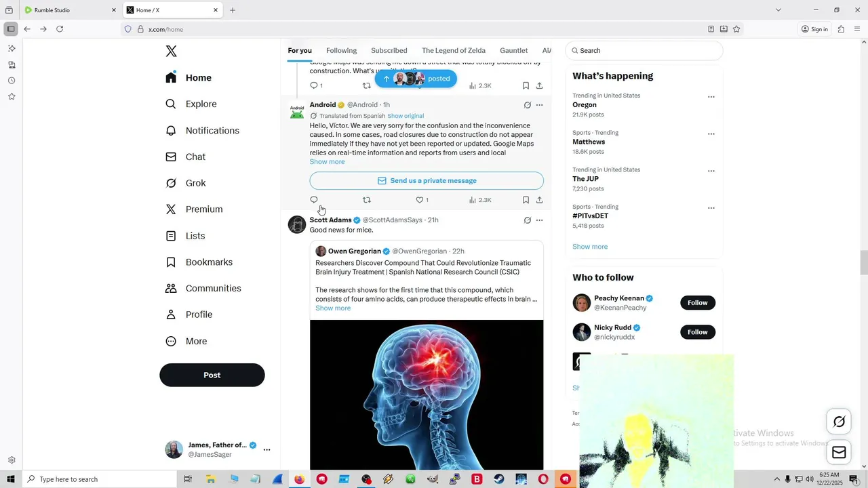Open more options for Oregon trend
This screenshot has height=488, width=868.
click(x=711, y=97)
